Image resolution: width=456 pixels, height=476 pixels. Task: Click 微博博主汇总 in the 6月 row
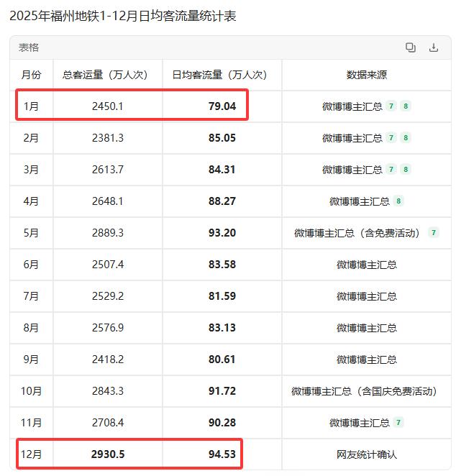[367, 265]
